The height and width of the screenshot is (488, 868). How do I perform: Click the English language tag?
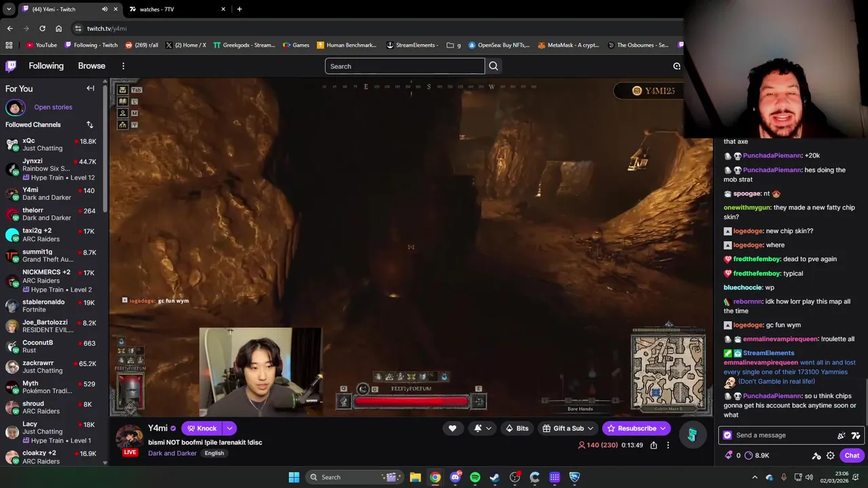click(214, 453)
